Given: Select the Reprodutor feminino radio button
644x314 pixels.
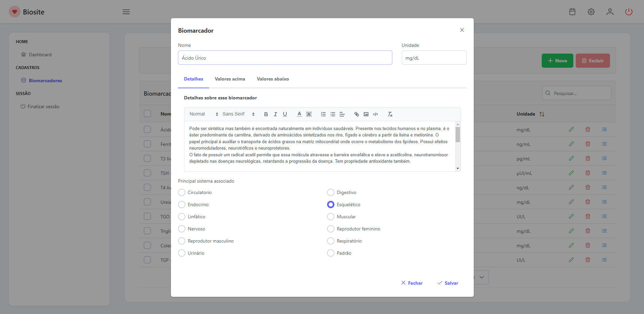Looking at the screenshot, I should [330, 229].
